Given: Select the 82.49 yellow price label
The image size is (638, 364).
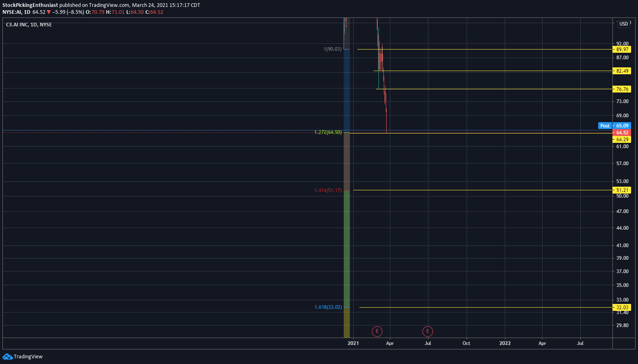Looking at the screenshot, I should (622, 71).
